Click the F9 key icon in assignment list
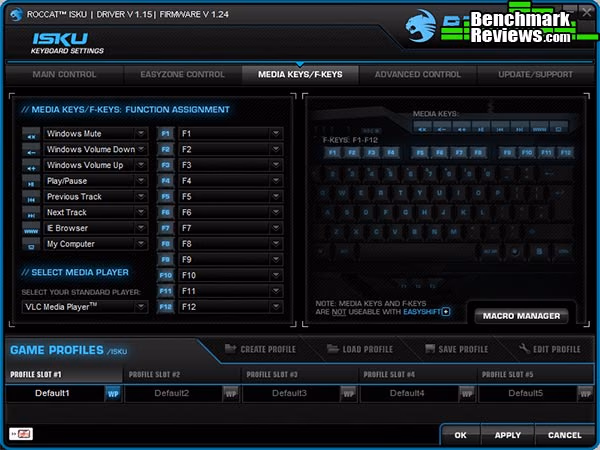The height and width of the screenshot is (450, 600). (165, 259)
